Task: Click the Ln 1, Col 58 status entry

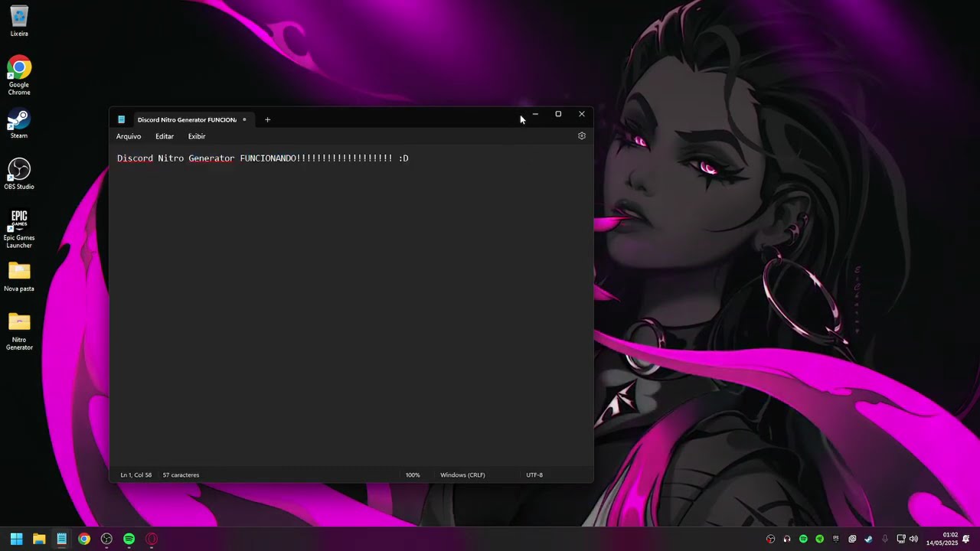Action: click(136, 475)
